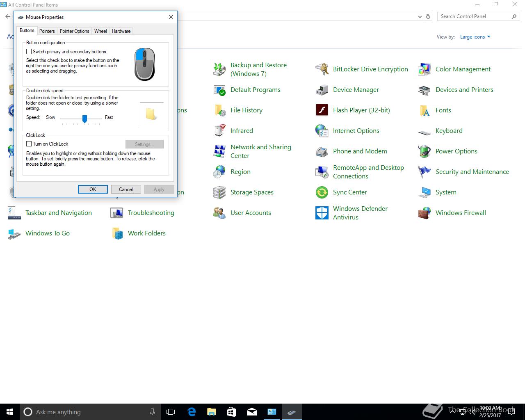Open the Network and Sharing Center icon

pyautogui.click(x=219, y=151)
